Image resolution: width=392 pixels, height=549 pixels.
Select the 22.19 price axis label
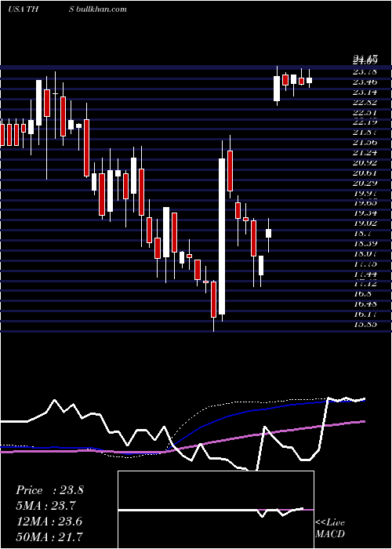coord(365,122)
